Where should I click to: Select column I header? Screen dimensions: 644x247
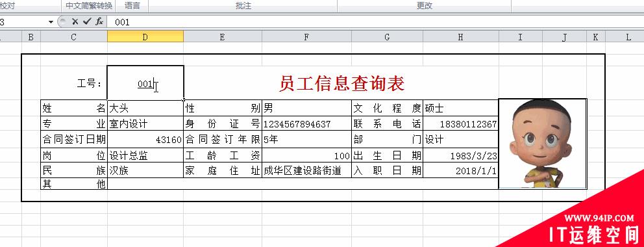[x=521, y=37]
